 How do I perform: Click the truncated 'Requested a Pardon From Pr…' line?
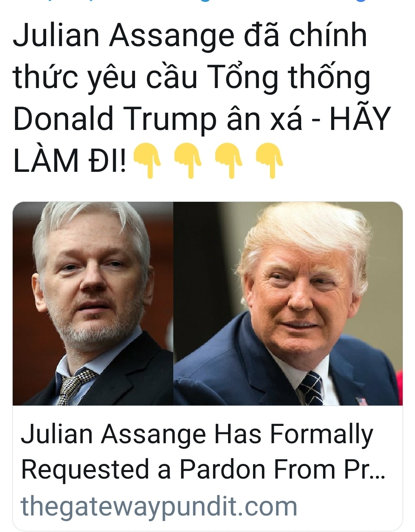(203, 470)
